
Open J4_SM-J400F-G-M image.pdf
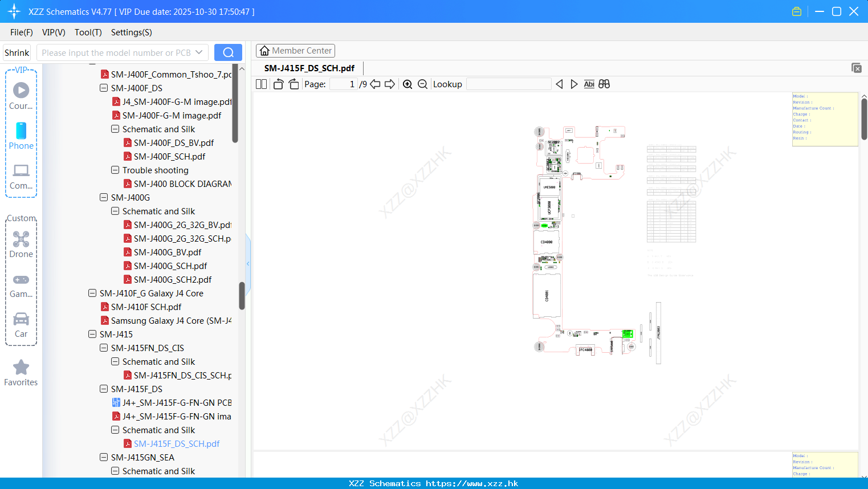pos(172,101)
